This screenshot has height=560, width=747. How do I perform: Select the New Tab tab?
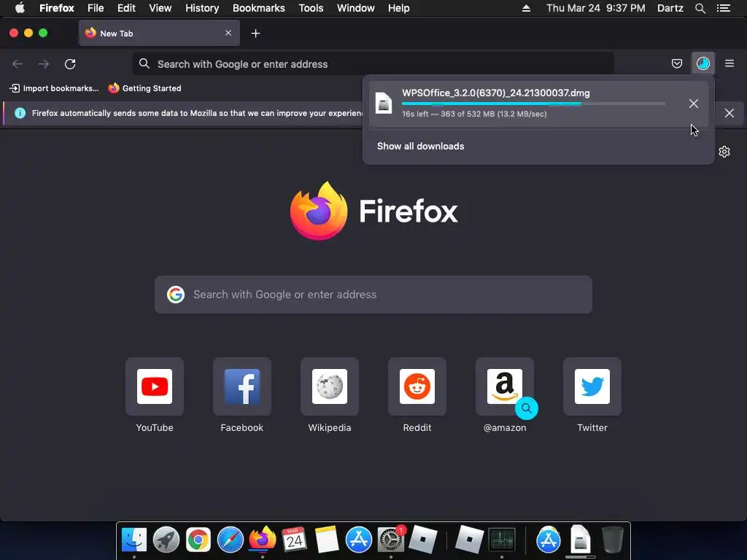159,33
